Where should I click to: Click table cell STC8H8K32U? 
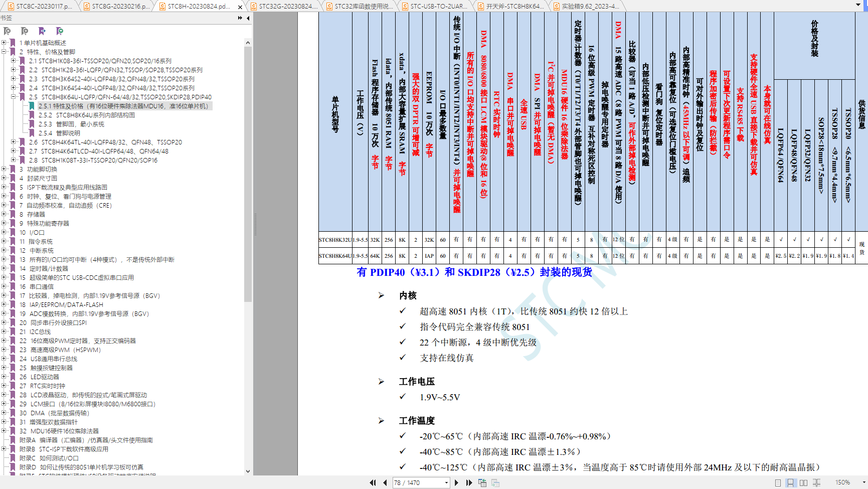coord(335,240)
